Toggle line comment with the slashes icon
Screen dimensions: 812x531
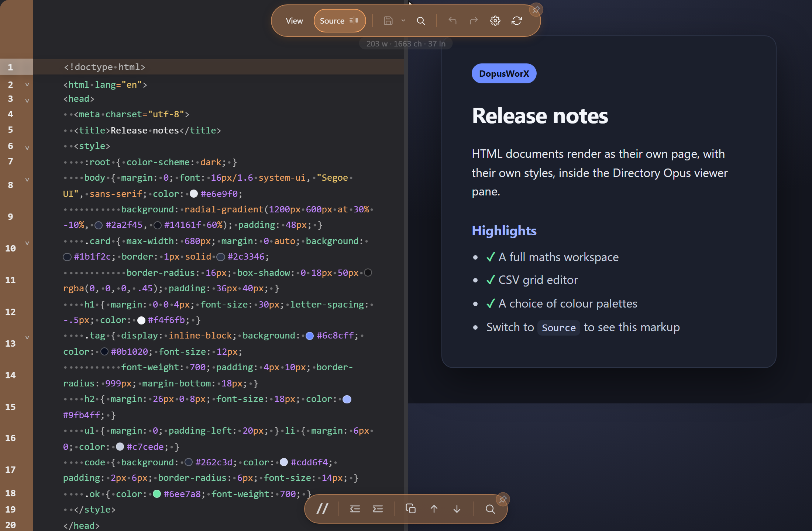pos(323,509)
